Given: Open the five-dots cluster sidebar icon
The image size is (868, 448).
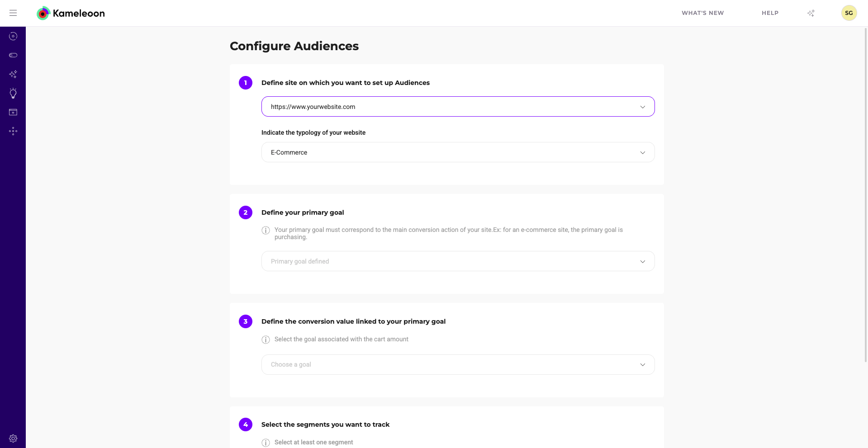Looking at the screenshot, I should [13, 131].
